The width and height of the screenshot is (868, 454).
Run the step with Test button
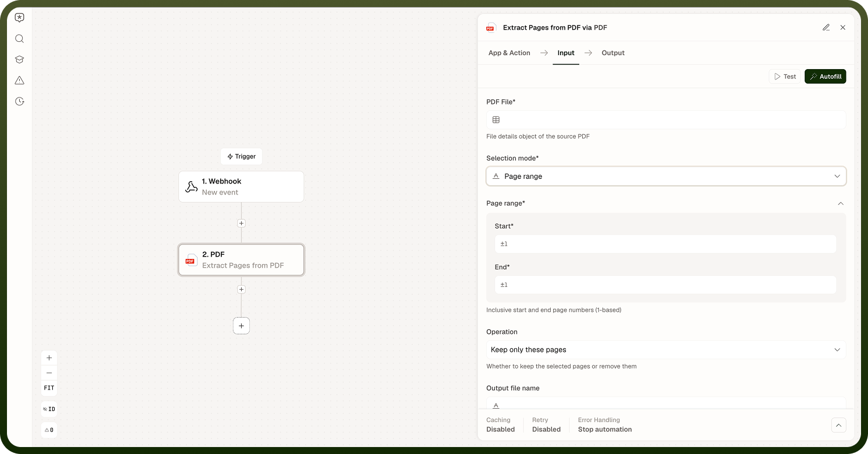[x=785, y=76]
